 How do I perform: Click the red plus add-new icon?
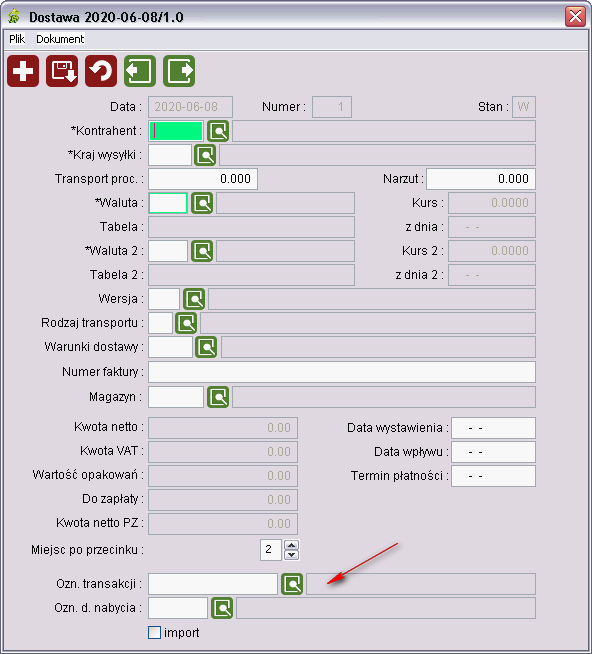pos(23,71)
